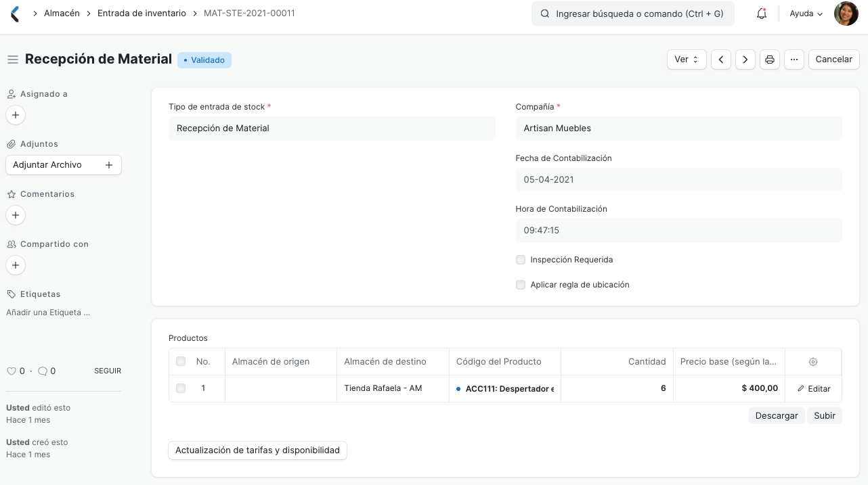868x485 pixels.
Task: Click the plus under Compartido con
Action: [x=16, y=265]
